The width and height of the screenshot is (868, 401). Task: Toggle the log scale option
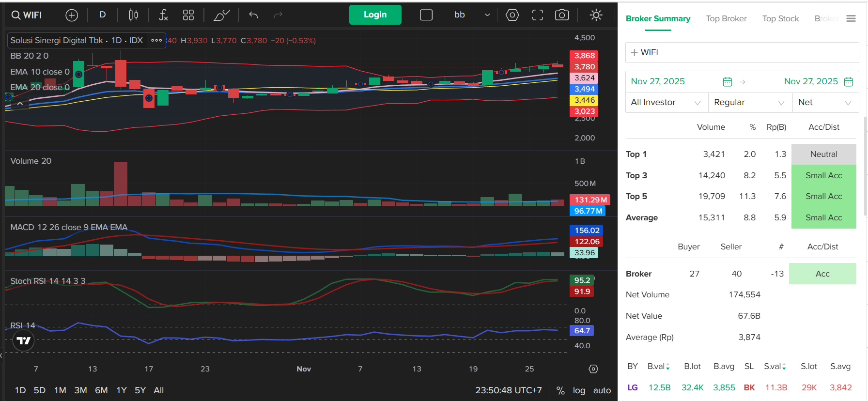579,390
